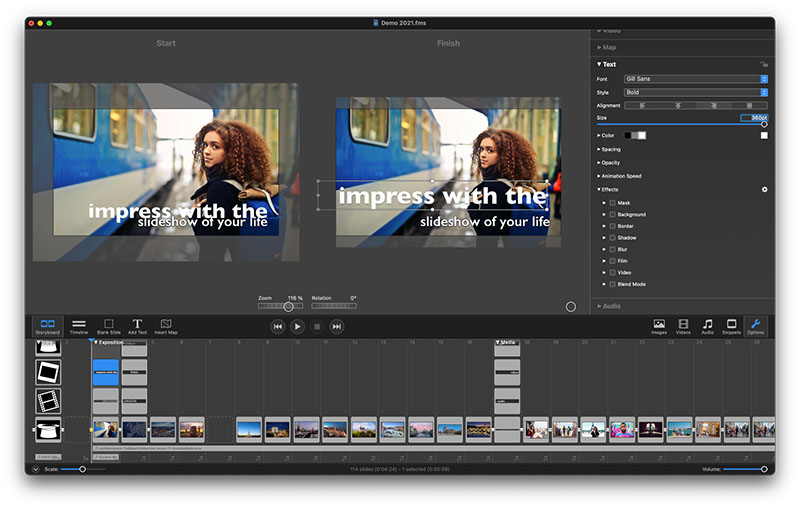Enable the Video effect checkbox

click(612, 272)
